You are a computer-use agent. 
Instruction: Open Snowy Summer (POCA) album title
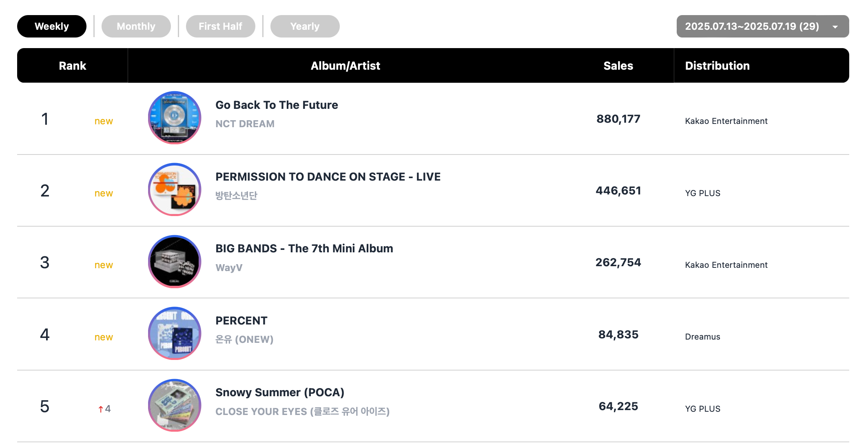[280, 393]
